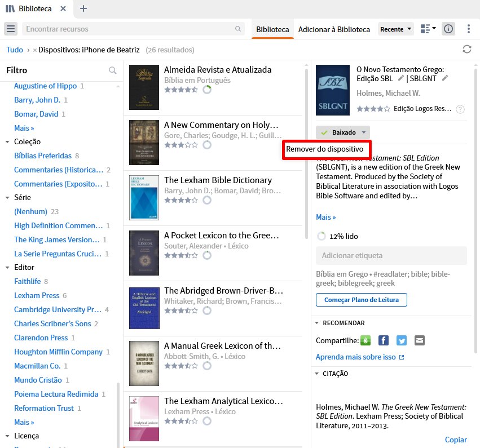Click Mais link under resource description

click(x=325, y=217)
